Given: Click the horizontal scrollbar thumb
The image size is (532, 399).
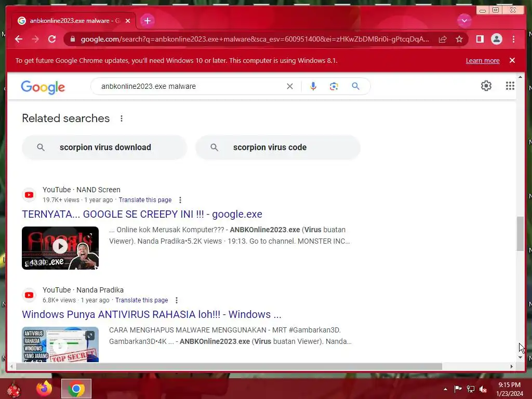Looking at the screenshot, I should (x=229, y=366).
